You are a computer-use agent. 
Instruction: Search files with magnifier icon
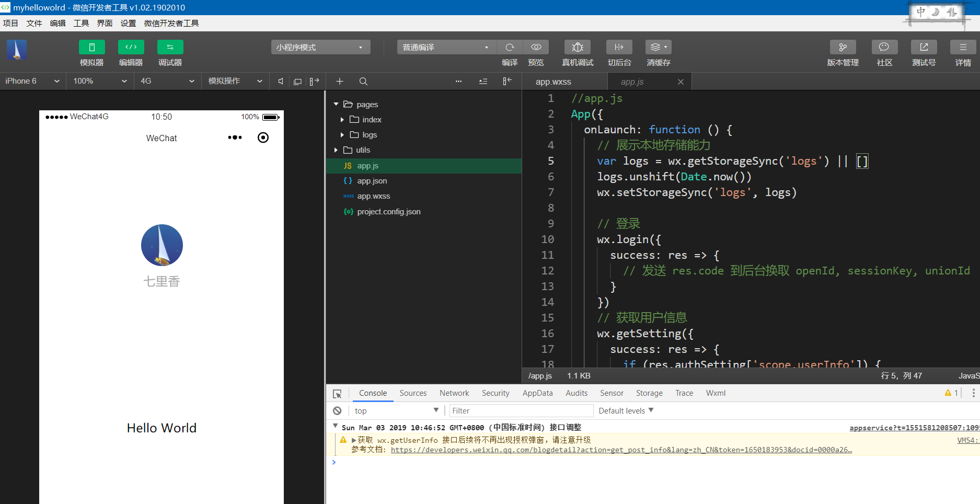[x=363, y=81]
